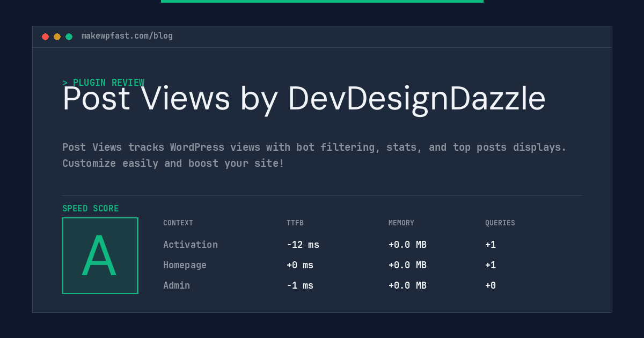Click the green window dot
The height and width of the screenshot is (338, 644).
click(69, 36)
